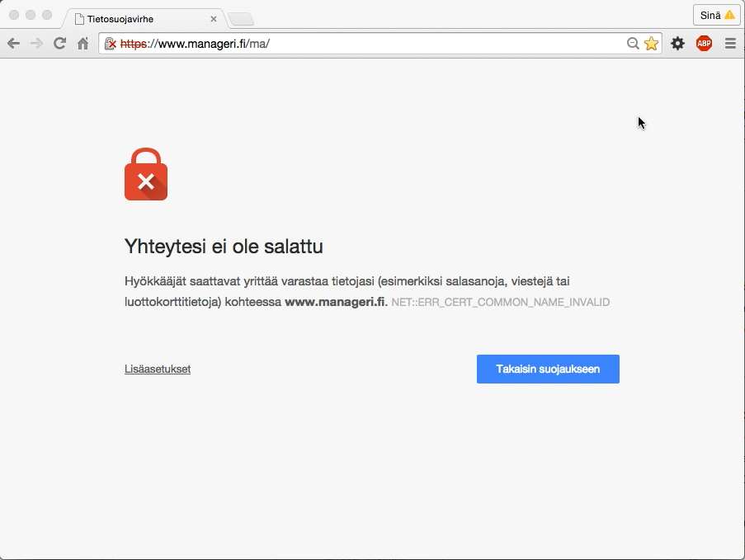Reload the current page
Screen dimensions: 745x560
click(59, 44)
